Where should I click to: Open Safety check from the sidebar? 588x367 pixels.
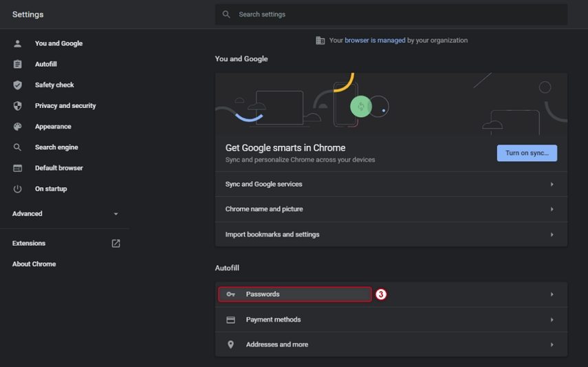pyautogui.click(x=54, y=85)
